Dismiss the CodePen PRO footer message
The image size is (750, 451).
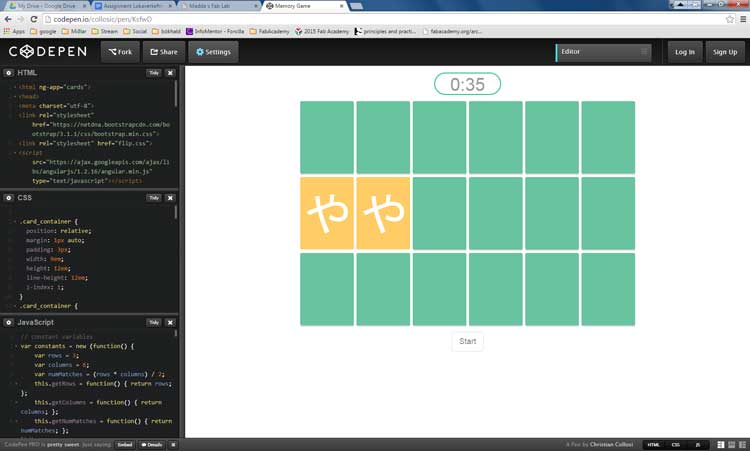[x=173, y=445]
